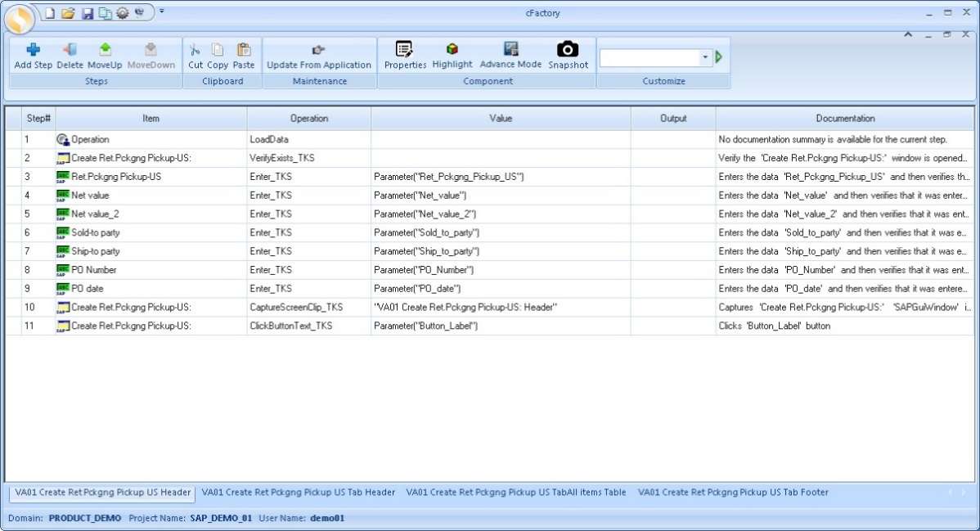980x531 pixels.
Task: Click the Highlight component tool
Action: pyautogui.click(x=452, y=55)
